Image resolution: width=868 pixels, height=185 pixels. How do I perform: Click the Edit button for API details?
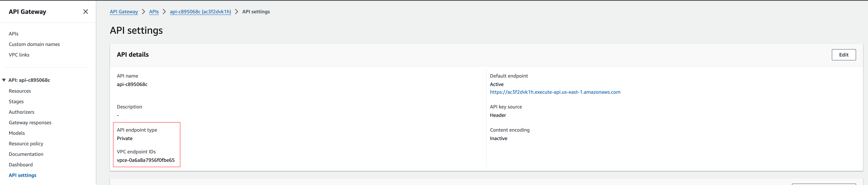click(x=844, y=55)
